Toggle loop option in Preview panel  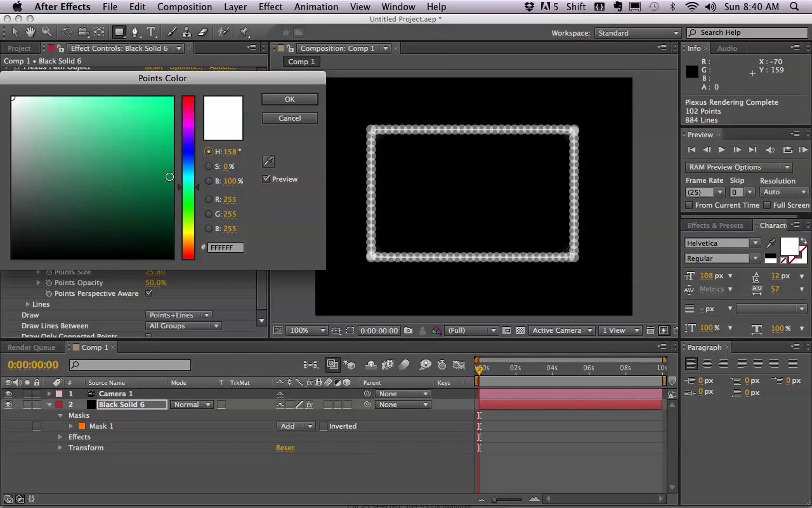click(x=787, y=149)
